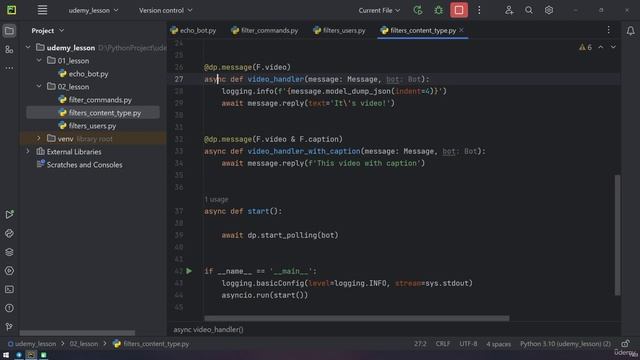Screen dimensions: 640x360
Task: Stop the running process with red button
Action: coord(459,10)
